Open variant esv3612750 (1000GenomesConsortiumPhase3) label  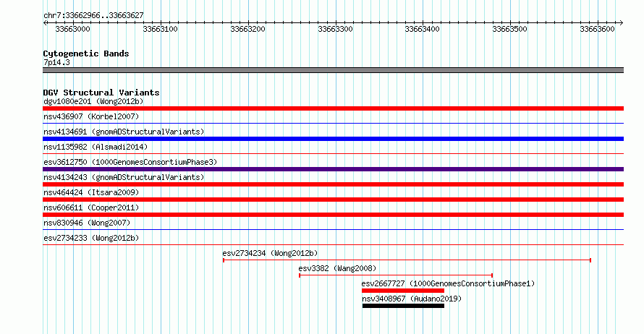[x=130, y=162]
